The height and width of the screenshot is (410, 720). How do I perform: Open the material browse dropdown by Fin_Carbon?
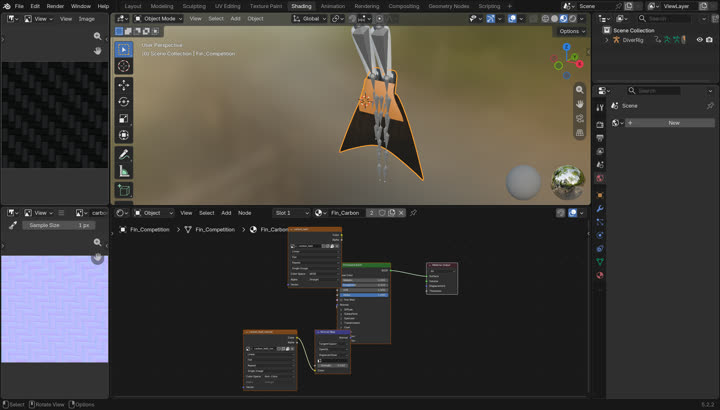click(321, 213)
